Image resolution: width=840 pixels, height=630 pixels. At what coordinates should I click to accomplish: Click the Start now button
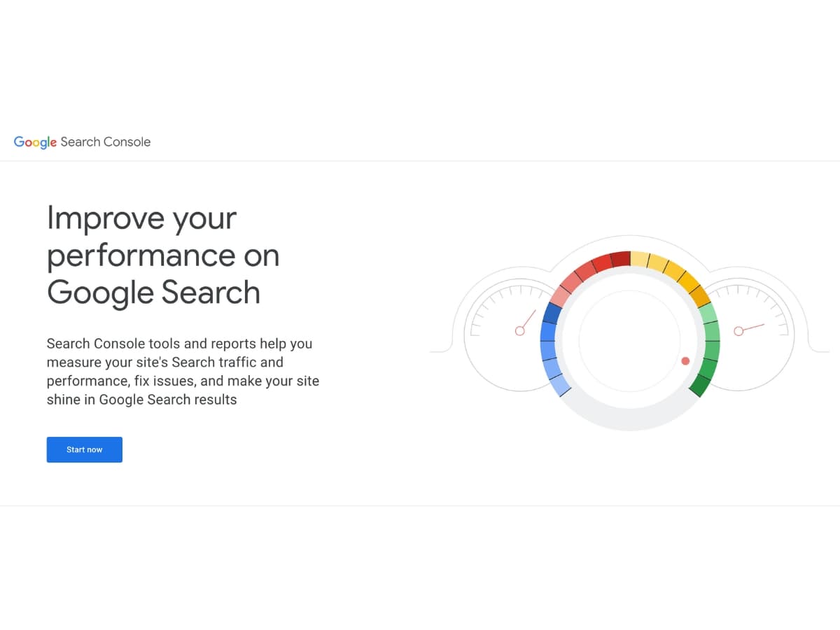pos(85,449)
